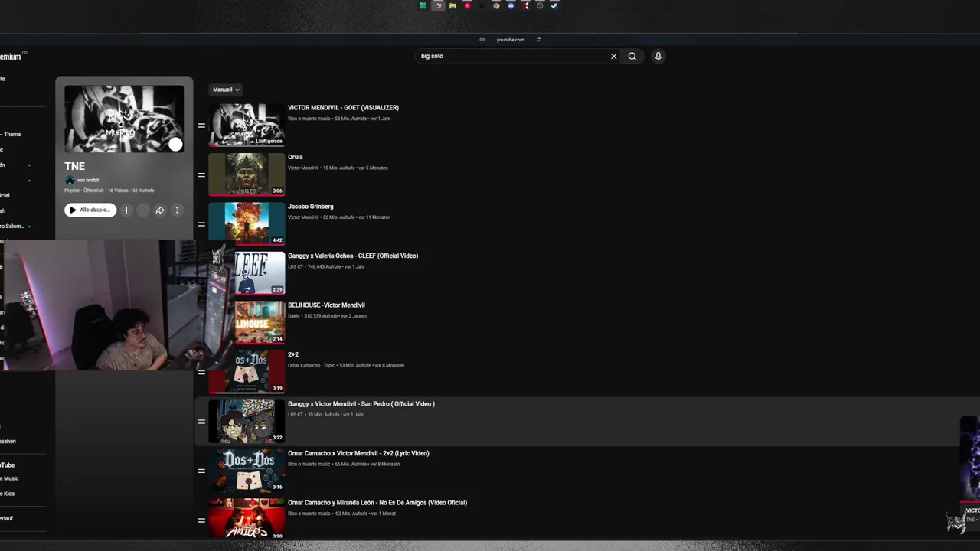Open 'Omar Camacho y Miranda León' title

(x=377, y=503)
